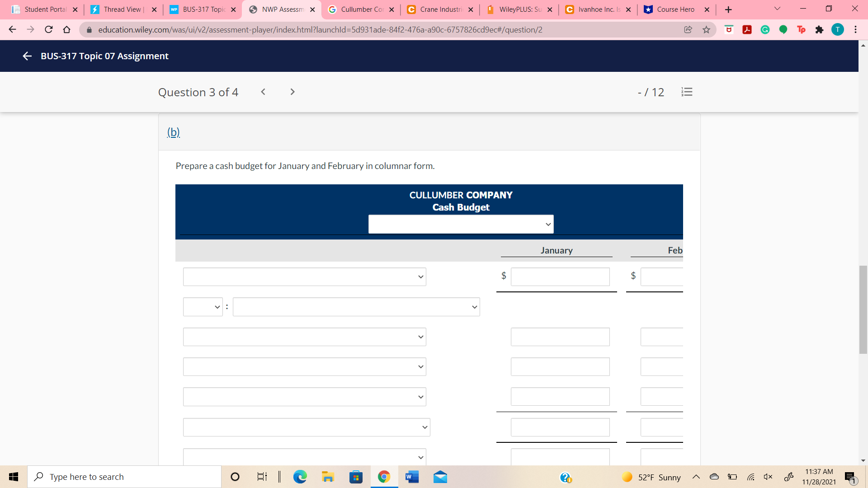Screen dimensions: 868x488
Task: Click the (b) part link
Action: tap(174, 132)
